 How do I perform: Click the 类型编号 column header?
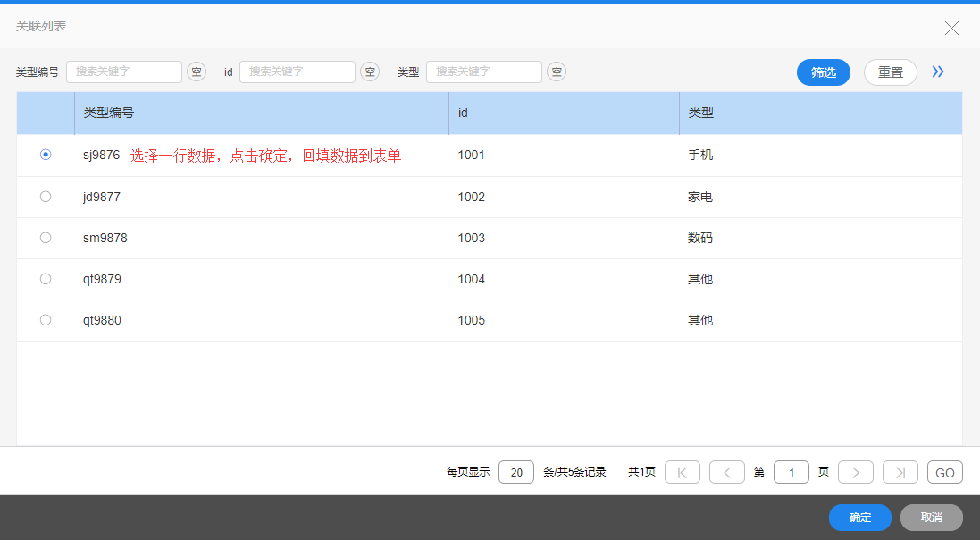tap(261, 114)
